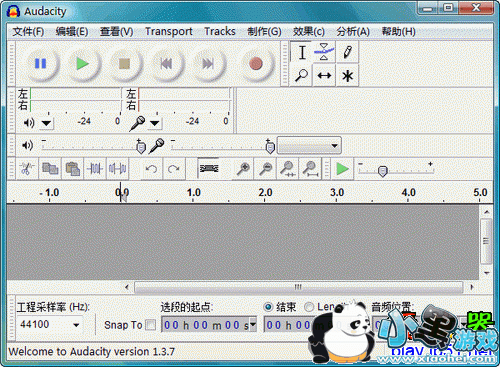Viewport: 500px width, 367px height.
Task: Open the 查看(V) menu
Action: click(x=116, y=32)
